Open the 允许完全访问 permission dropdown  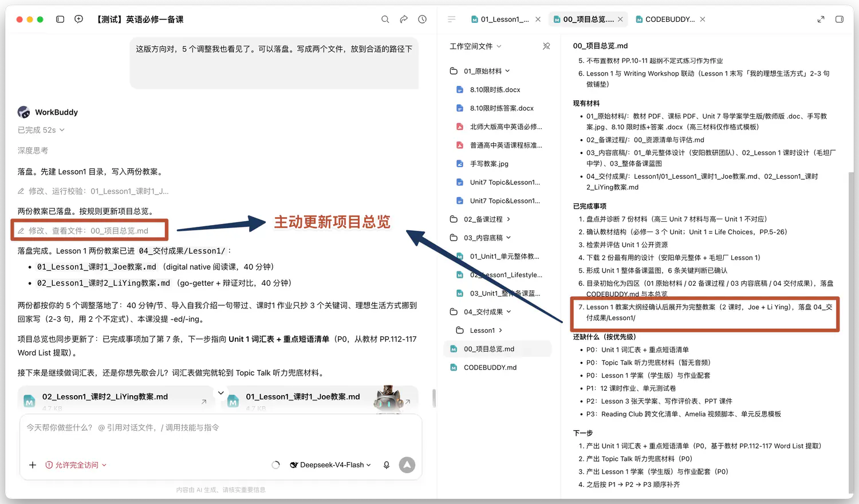(x=76, y=465)
